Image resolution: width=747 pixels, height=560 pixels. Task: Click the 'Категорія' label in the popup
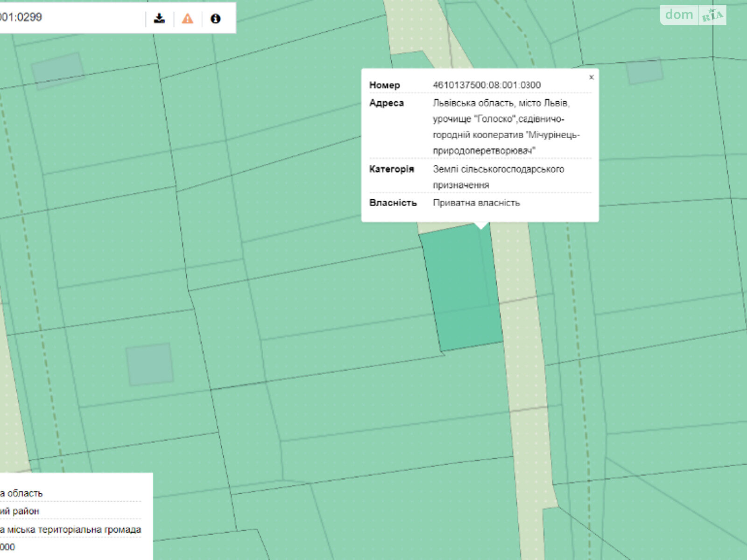pos(391,169)
